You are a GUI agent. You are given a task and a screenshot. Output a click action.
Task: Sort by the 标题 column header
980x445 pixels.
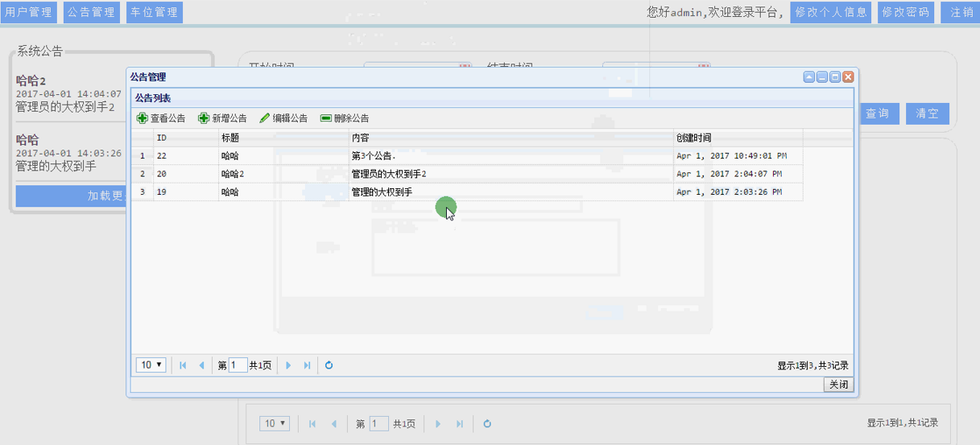click(283, 138)
